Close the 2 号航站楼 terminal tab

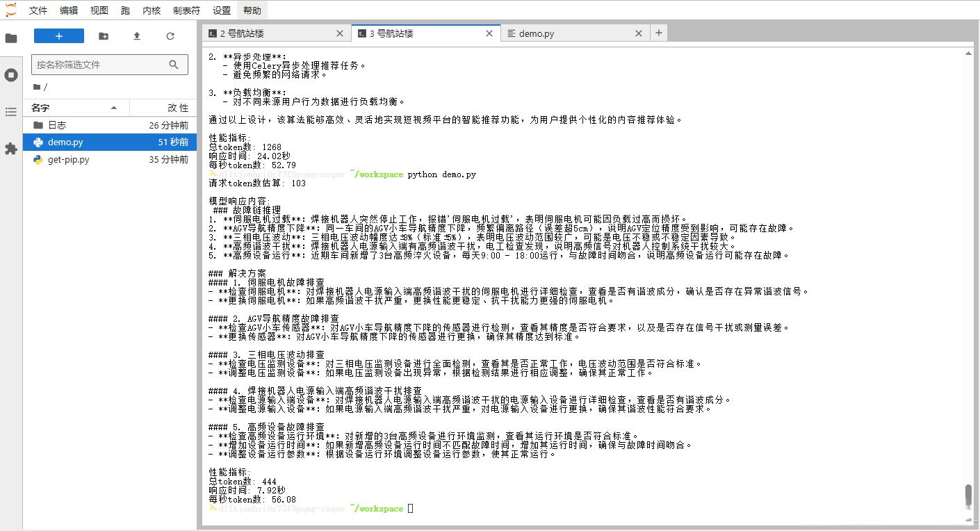point(340,33)
